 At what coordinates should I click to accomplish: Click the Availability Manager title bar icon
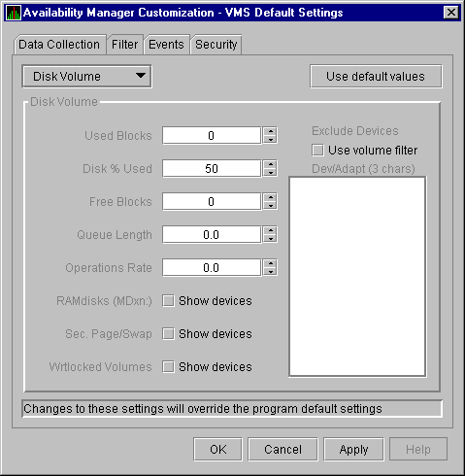[14, 13]
